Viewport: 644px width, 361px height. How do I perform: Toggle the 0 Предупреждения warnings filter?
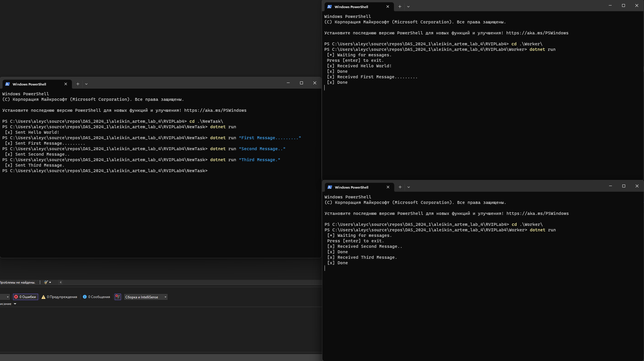coord(59,297)
